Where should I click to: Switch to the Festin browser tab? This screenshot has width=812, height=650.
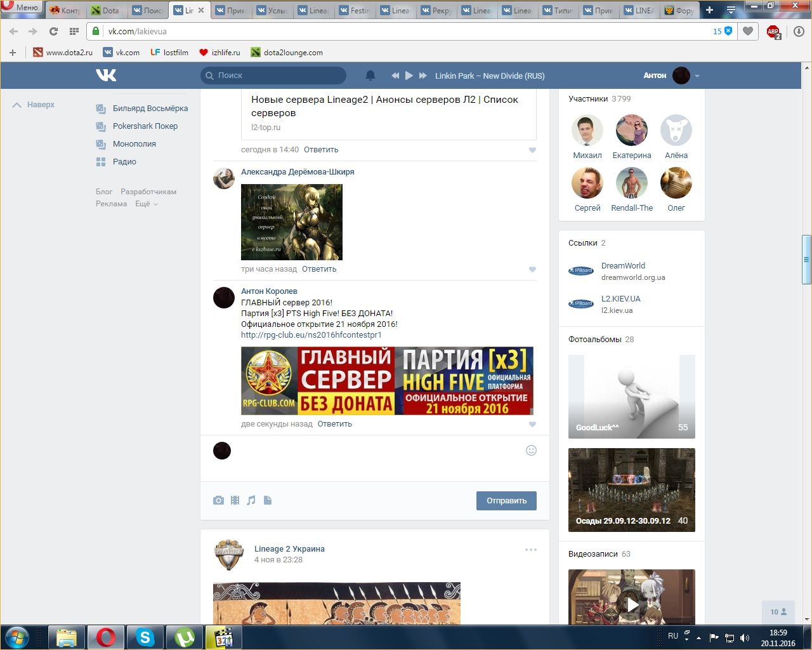coord(355,11)
